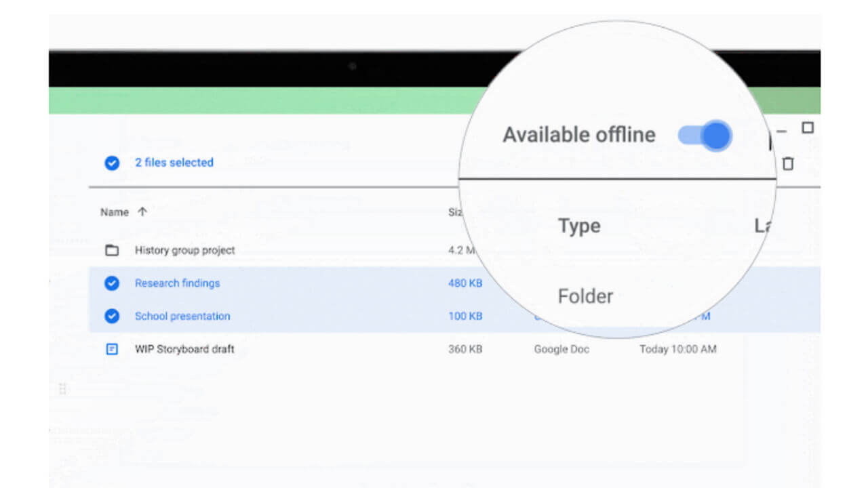Deselect Research findings via its blue check circle
This screenshot has width=868, height=488.
tap(112, 283)
